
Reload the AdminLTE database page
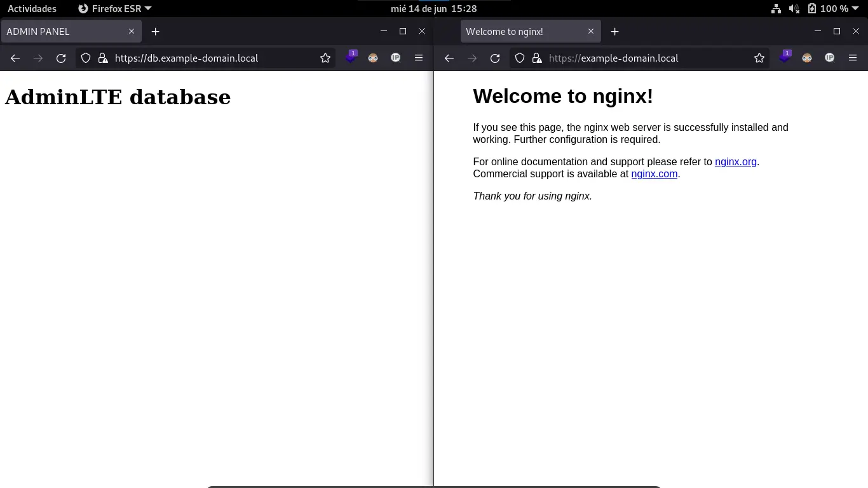tap(61, 58)
